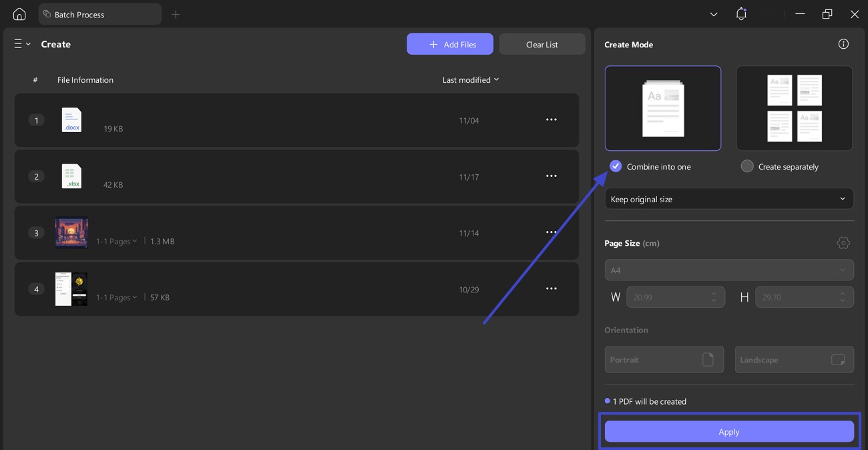Open the A4 page size dropdown
Screen dimensions: 868x450
click(729, 270)
